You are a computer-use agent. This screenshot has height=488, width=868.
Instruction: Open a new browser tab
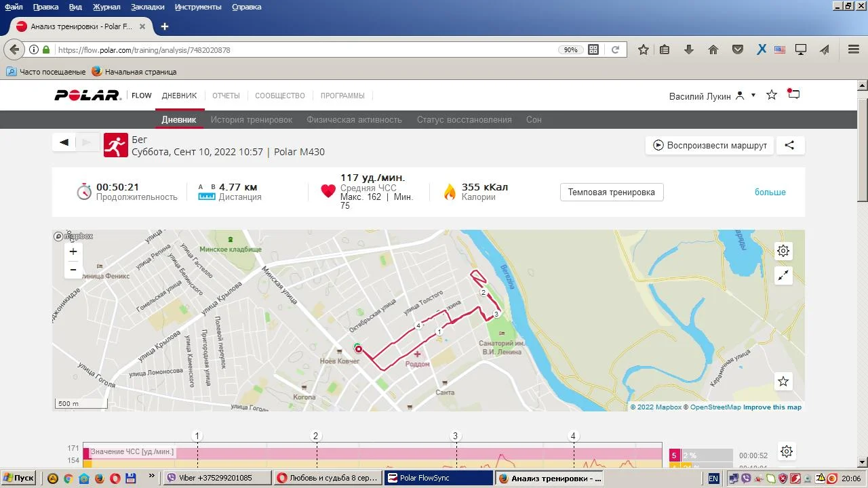click(x=164, y=26)
